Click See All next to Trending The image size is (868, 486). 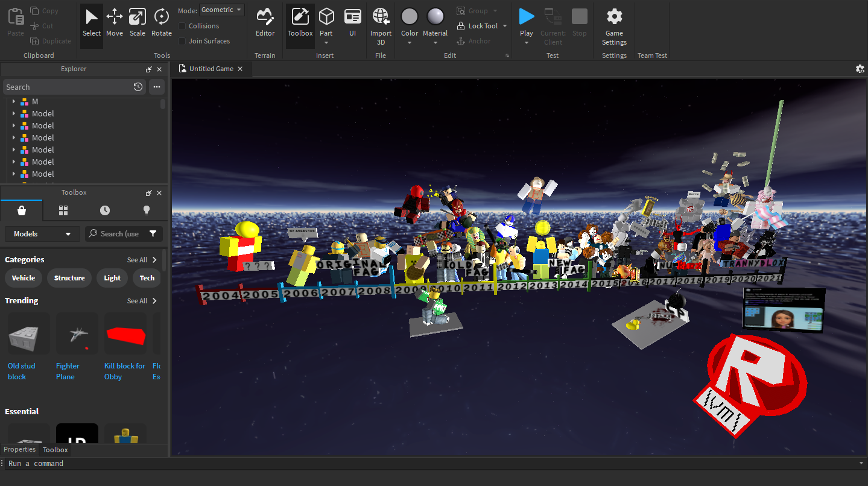142,301
